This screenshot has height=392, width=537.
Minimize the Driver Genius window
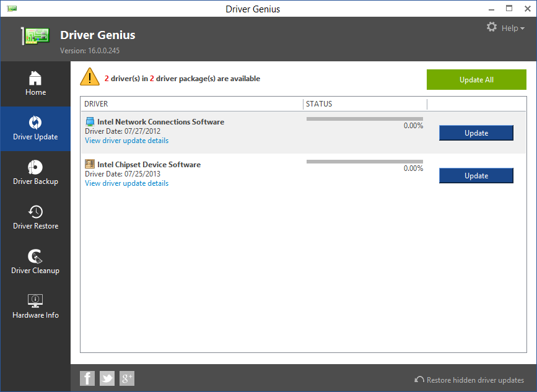point(491,9)
